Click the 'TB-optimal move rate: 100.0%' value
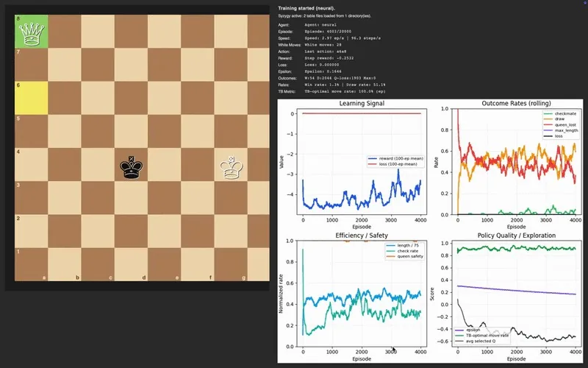This screenshot has height=368, width=588. pyautogui.click(x=345, y=91)
